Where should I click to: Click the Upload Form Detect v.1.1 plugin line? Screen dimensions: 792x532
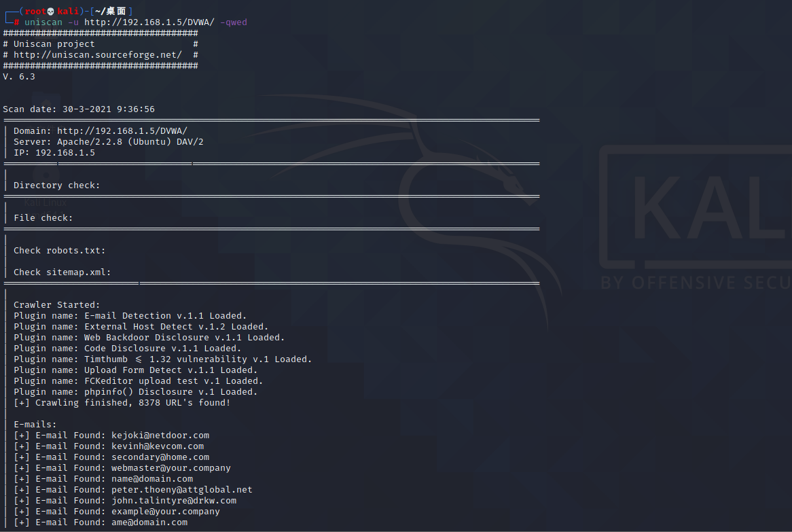tap(135, 370)
